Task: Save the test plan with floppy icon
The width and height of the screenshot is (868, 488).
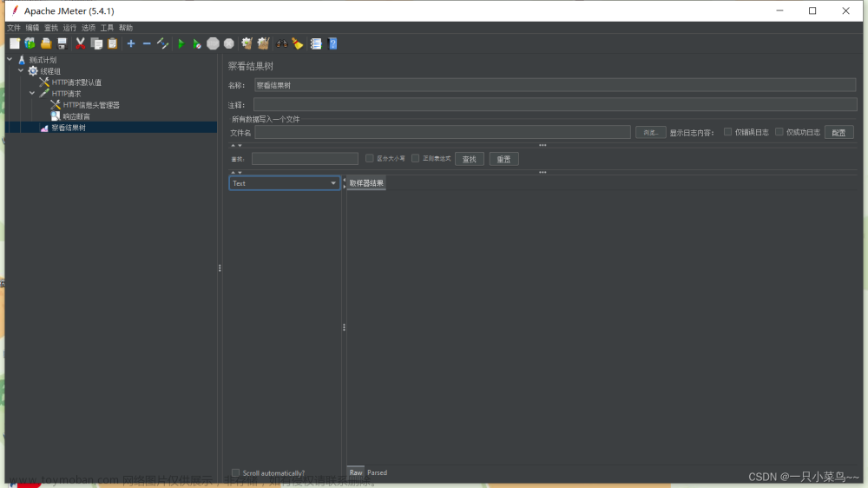Action: tap(62, 43)
